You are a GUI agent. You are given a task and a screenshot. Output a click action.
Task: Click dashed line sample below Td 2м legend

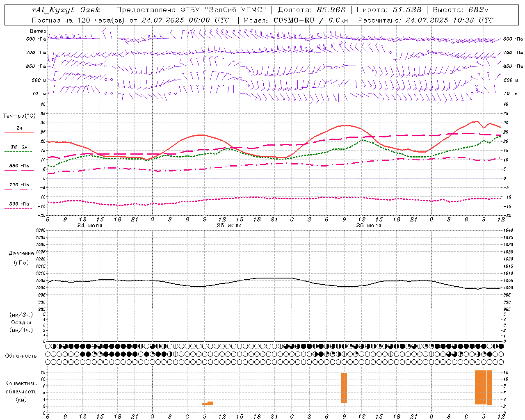tap(18, 152)
